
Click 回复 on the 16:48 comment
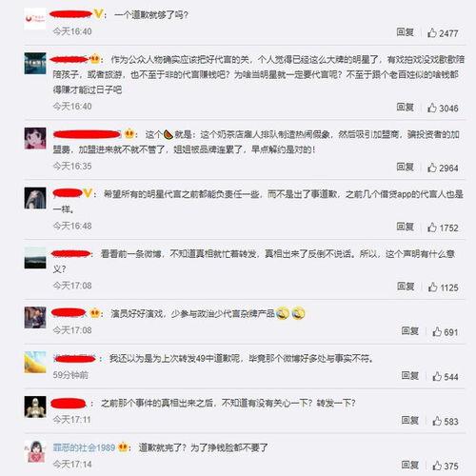point(405,227)
